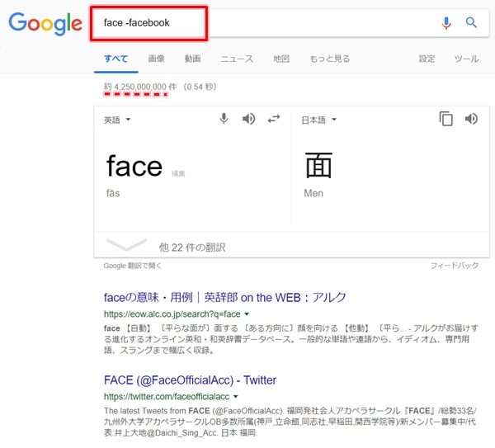
Task: Switch to the 画像 tab
Action: point(156,59)
